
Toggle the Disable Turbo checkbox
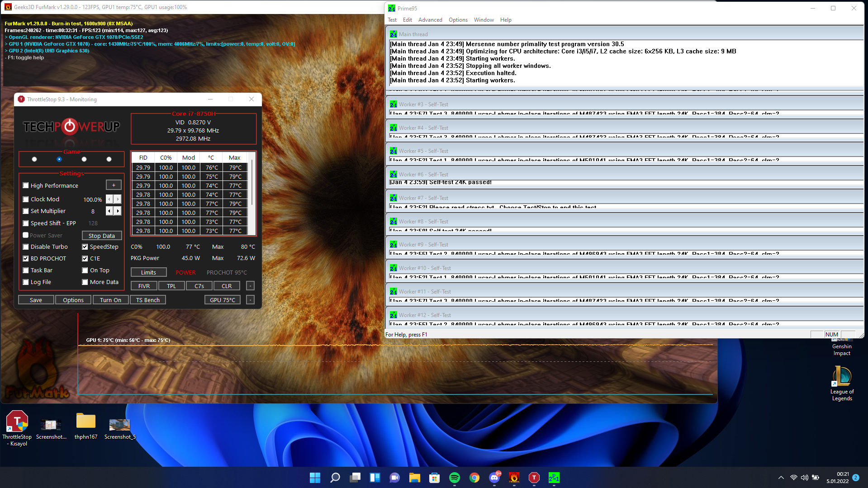(26, 247)
